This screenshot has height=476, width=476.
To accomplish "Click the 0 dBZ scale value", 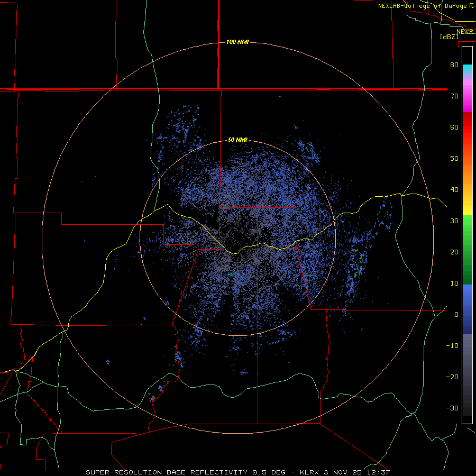I will tap(456, 315).
